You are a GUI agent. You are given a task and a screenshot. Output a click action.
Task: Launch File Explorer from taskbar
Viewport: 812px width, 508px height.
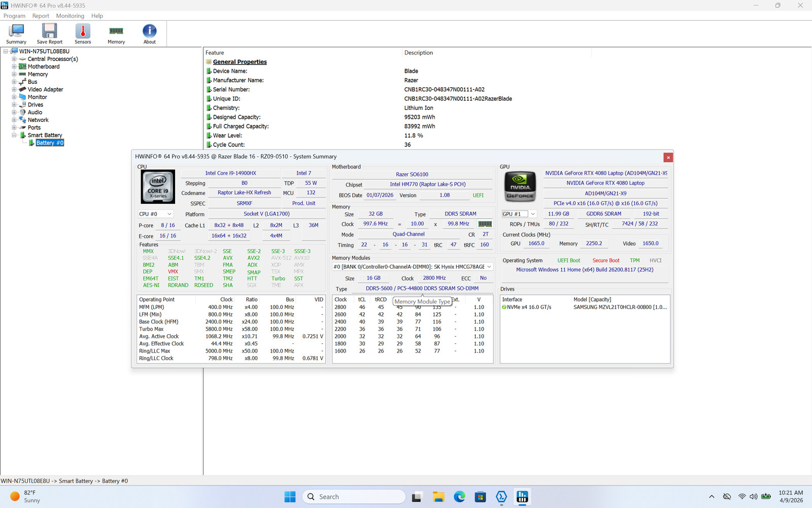pos(438,497)
